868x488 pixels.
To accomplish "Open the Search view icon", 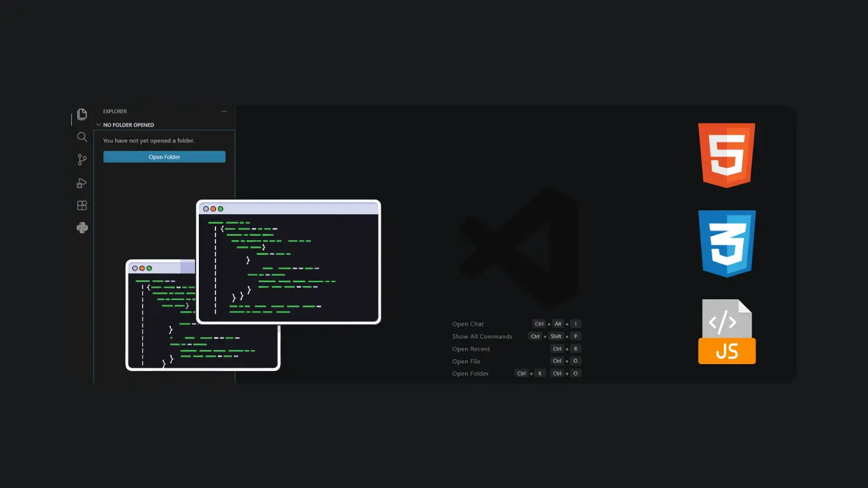I will [x=82, y=137].
